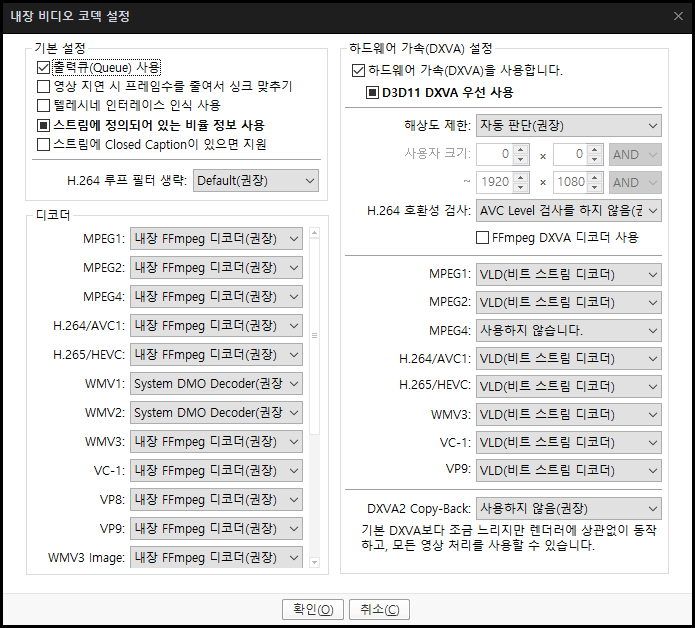Click the 취소(C) button
The image size is (695, 628).
click(x=379, y=610)
